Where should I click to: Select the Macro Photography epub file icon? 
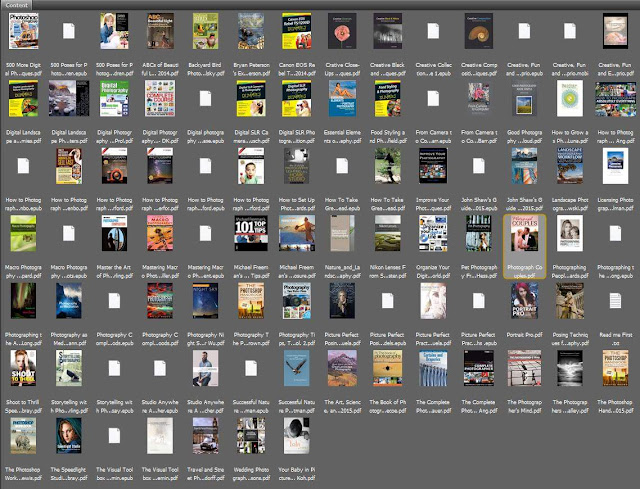pos(69,233)
